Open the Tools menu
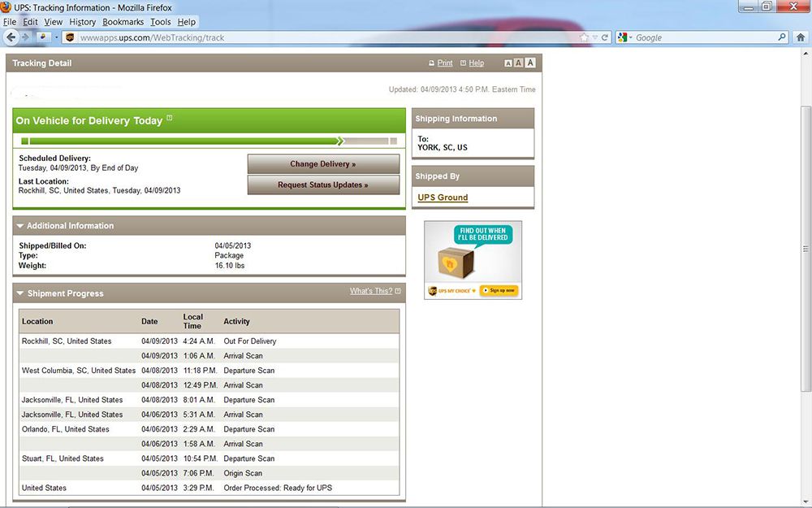812x508 pixels. coord(161,22)
